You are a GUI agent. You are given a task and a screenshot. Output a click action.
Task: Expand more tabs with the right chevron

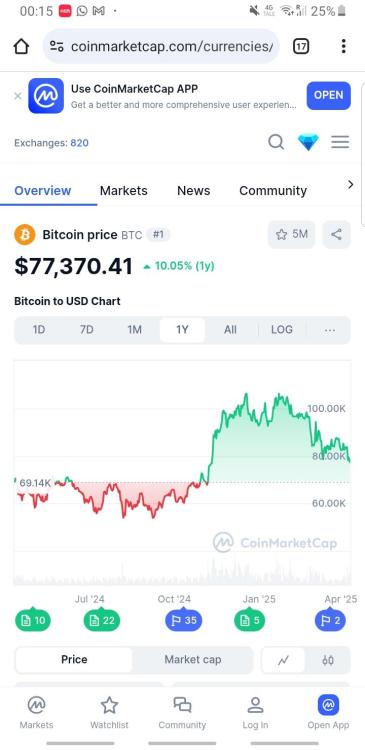click(351, 185)
